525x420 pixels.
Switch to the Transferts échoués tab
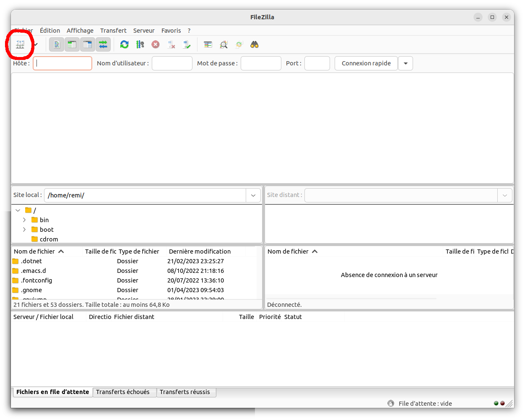[x=123, y=392]
